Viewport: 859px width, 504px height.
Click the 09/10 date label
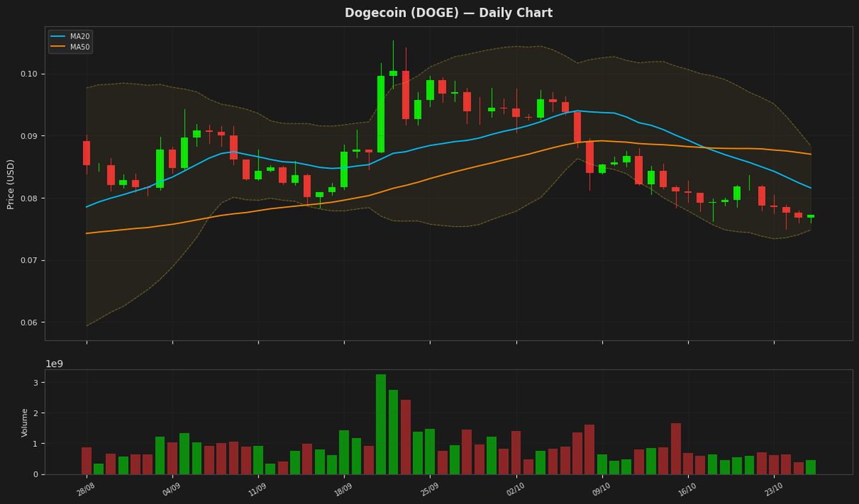(x=601, y=488)
